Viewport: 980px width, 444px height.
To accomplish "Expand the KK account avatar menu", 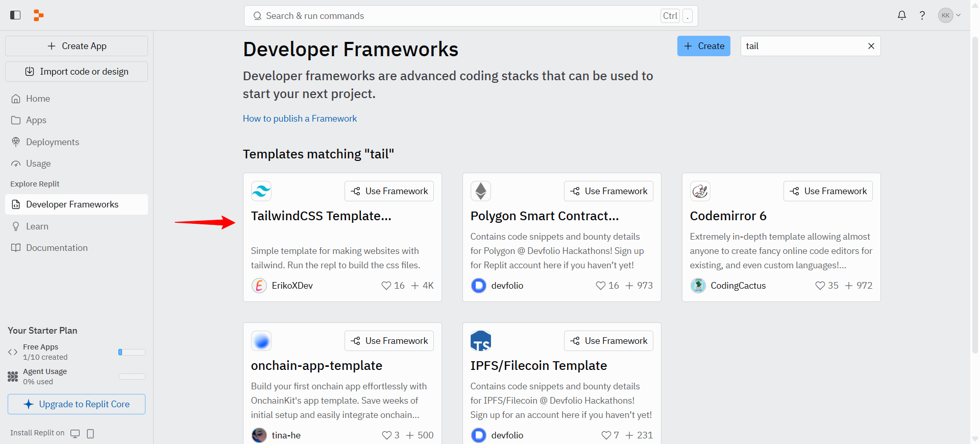I will [x=949, y=15].
